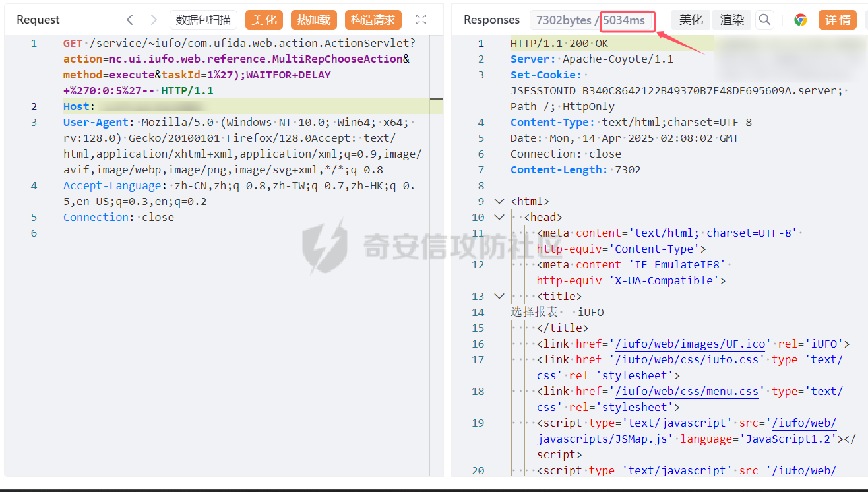Screen dimensions: 868x492
Task: Click the JSESSIONID cookie value
Action: click(677, 90)
